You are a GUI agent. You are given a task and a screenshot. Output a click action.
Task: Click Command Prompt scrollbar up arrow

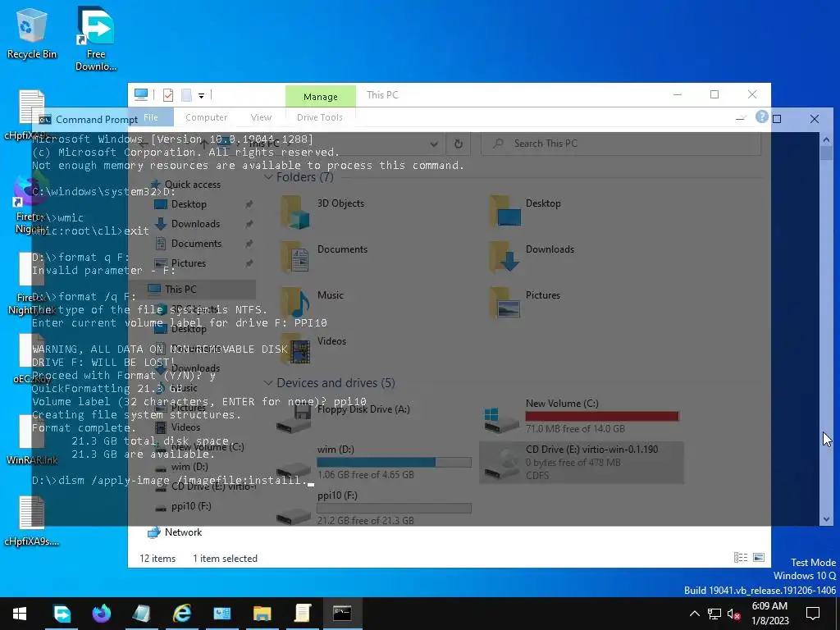pos(825,139)
